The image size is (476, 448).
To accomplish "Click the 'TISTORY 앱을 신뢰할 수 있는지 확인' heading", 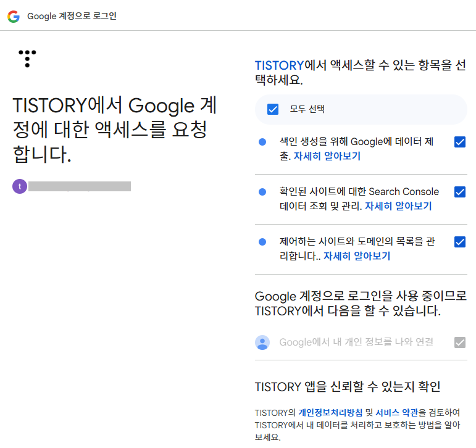I will pyautogui.click(x=348, y=387).
